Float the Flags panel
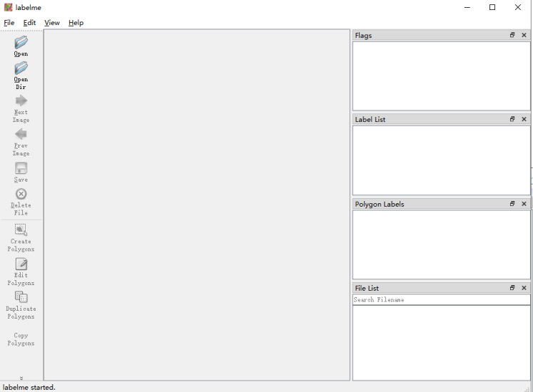The width and height of the screenshot is (533, 392). coord(512,35)
